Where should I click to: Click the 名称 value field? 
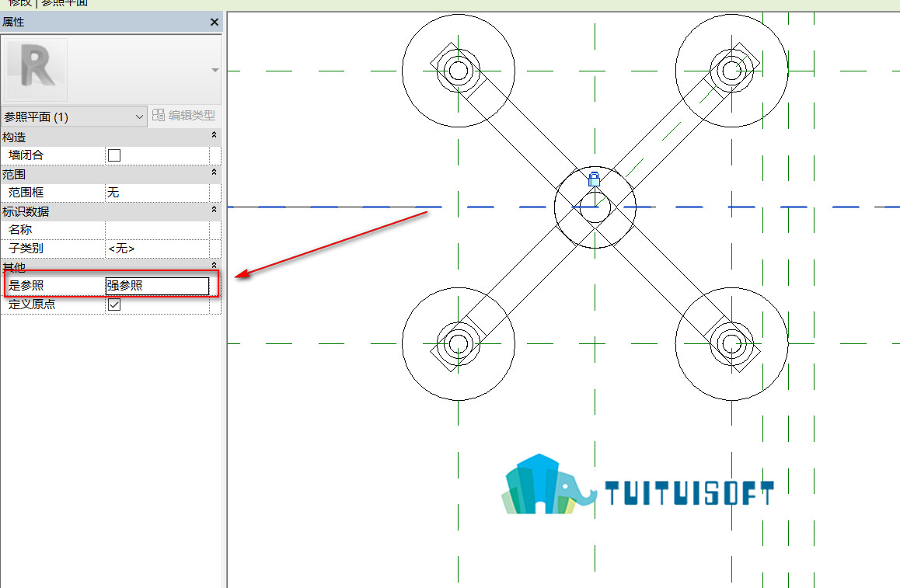point(157,229)
